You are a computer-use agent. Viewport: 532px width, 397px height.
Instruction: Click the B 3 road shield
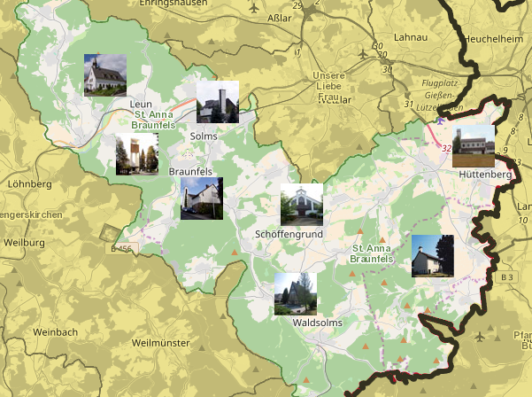(506, 277)
